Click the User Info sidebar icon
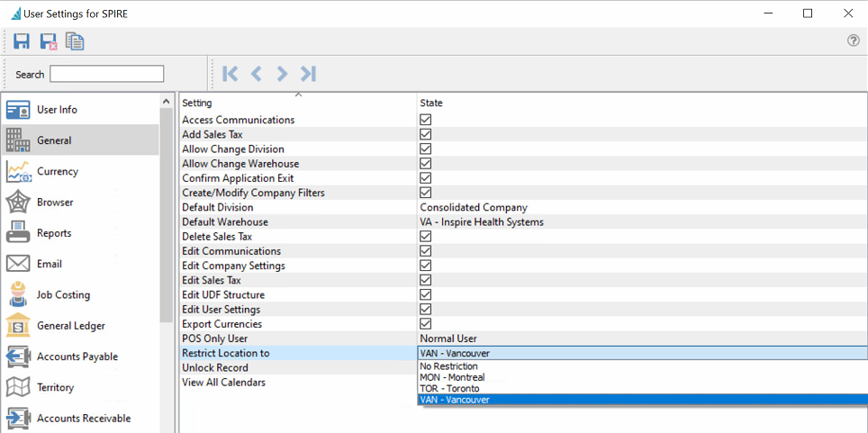Viewport: 868px width, 433px height. pyautogui.click(x=18, y=110)
